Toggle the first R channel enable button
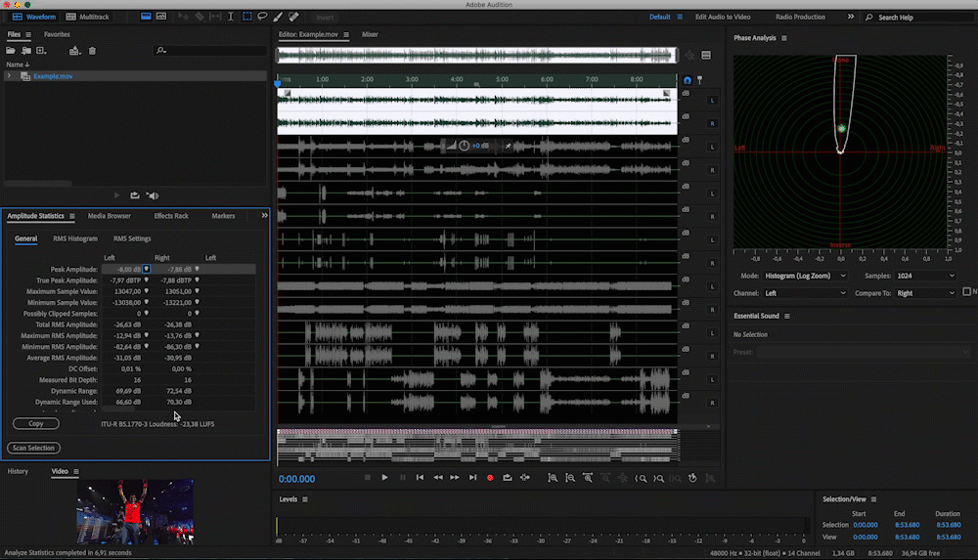This screenshot has height=560, width=978. 712,124
